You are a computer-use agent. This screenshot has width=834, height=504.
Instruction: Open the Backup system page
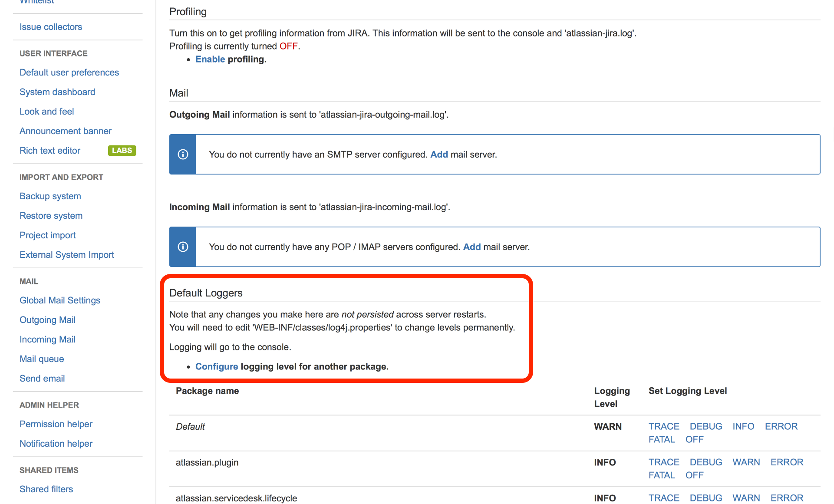tap(50, 196)
